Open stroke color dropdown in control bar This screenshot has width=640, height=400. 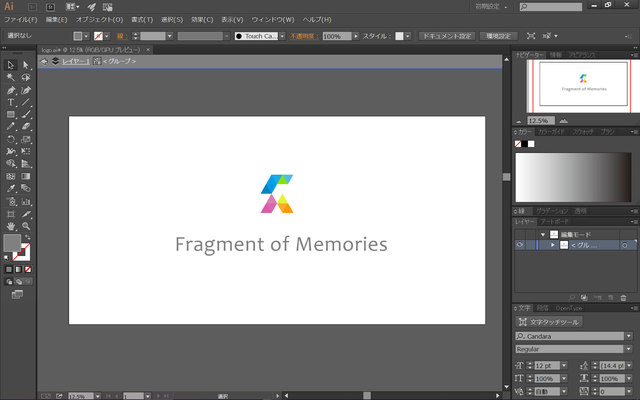(107, 36)
